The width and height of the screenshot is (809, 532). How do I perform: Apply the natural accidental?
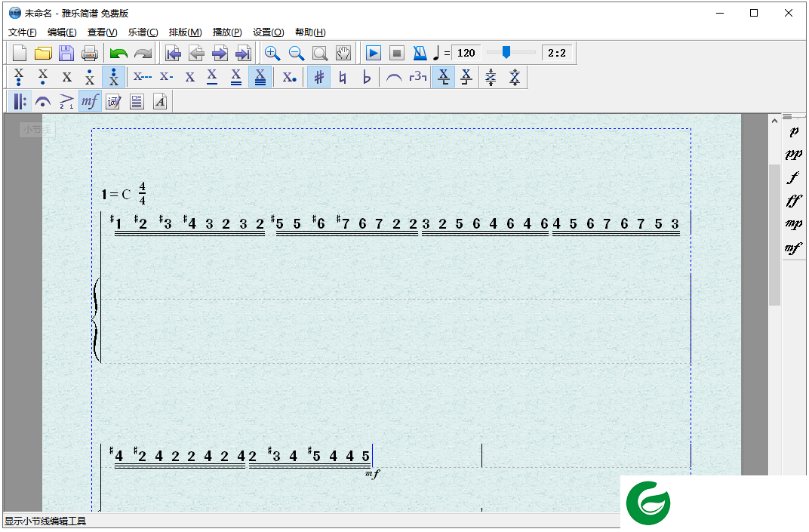coord(343,78)
